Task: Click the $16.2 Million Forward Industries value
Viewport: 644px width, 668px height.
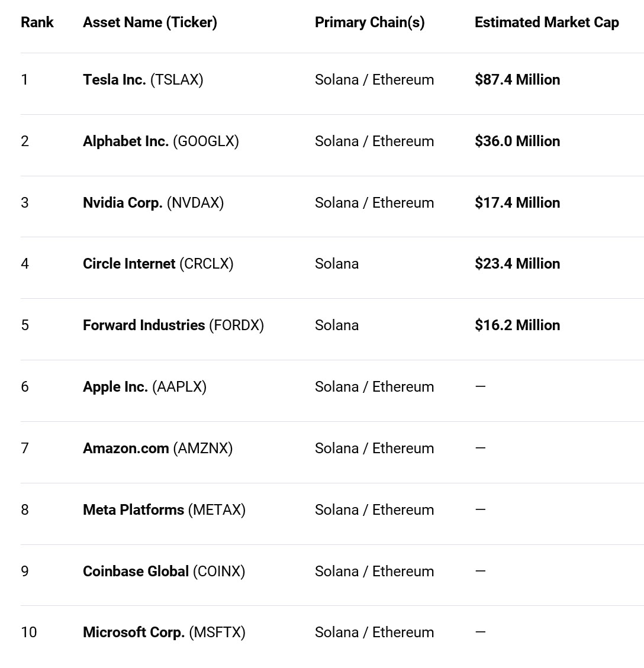Action: (x=517, y=325)
